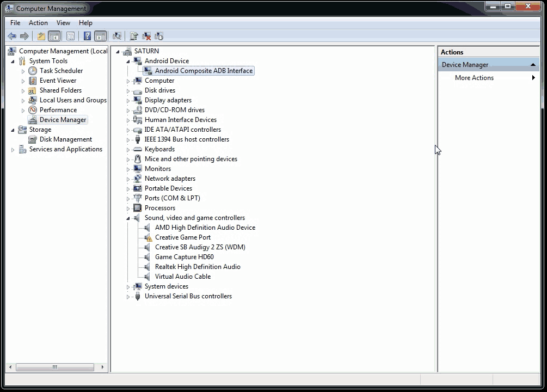Select IDE ATA/ATAPI controllers category
The height and width of the screenshot is (392, 547).
click(x=183, y=130)
